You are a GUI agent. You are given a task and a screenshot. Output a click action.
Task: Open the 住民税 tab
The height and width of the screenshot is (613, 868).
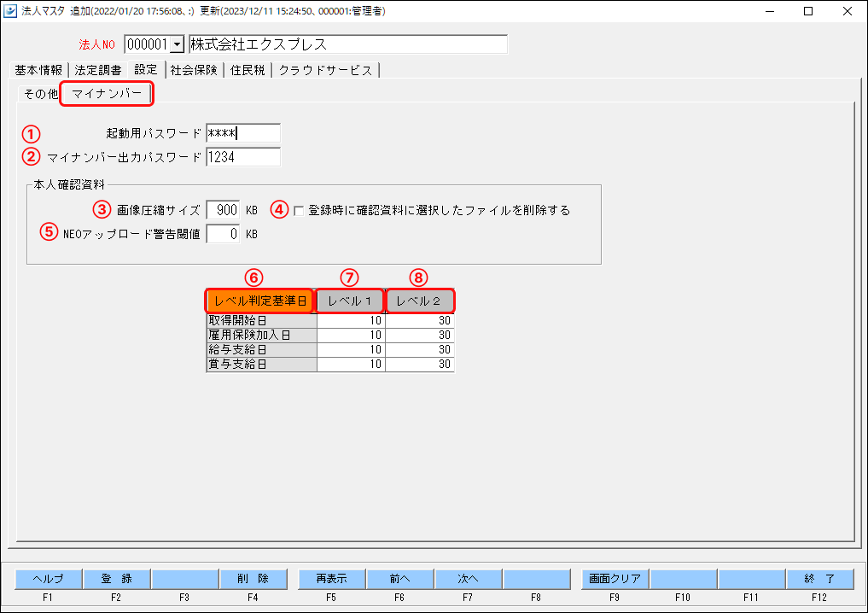[x=248, y=70]
